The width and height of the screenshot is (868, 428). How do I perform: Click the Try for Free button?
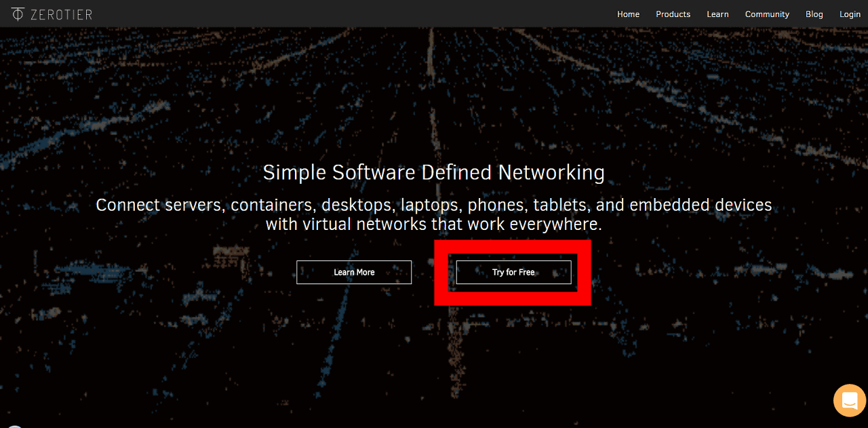pyautogui.click(x=513, y=272)
